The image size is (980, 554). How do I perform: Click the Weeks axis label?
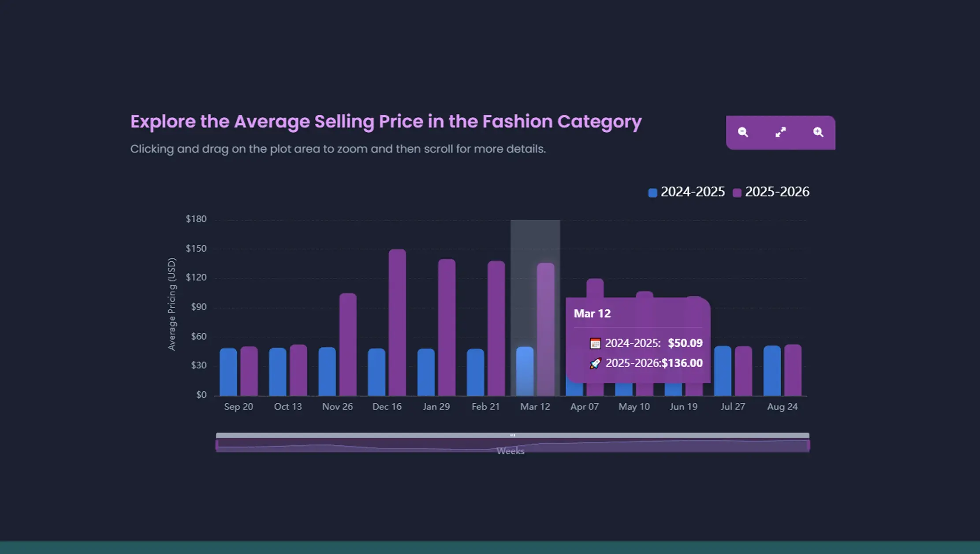[510, 450]
